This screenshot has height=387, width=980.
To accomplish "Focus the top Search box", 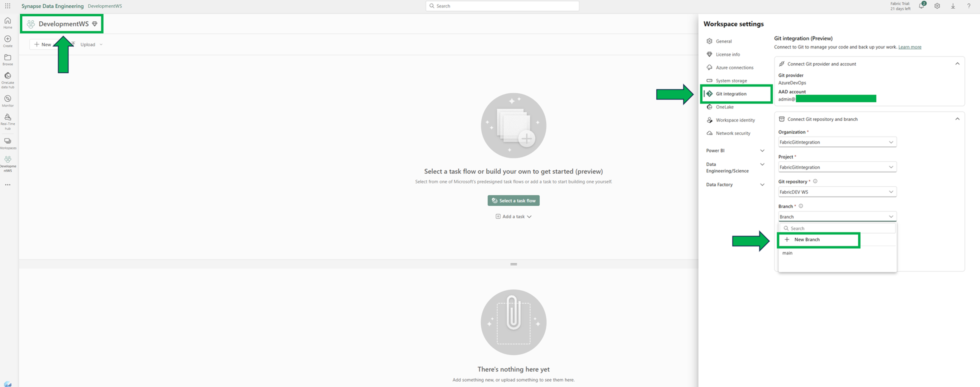I will point(502,6).
